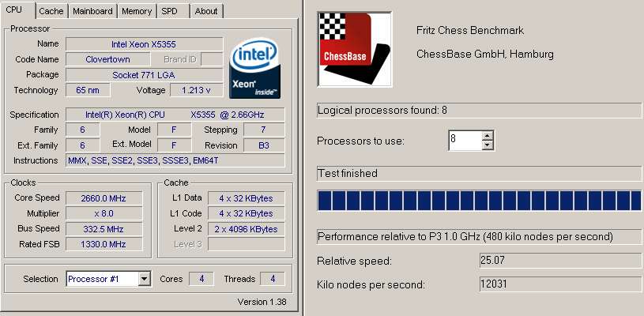Click the Performance relative to P3 field
Viewport: 644px width, 316px height.
point(479,237)
